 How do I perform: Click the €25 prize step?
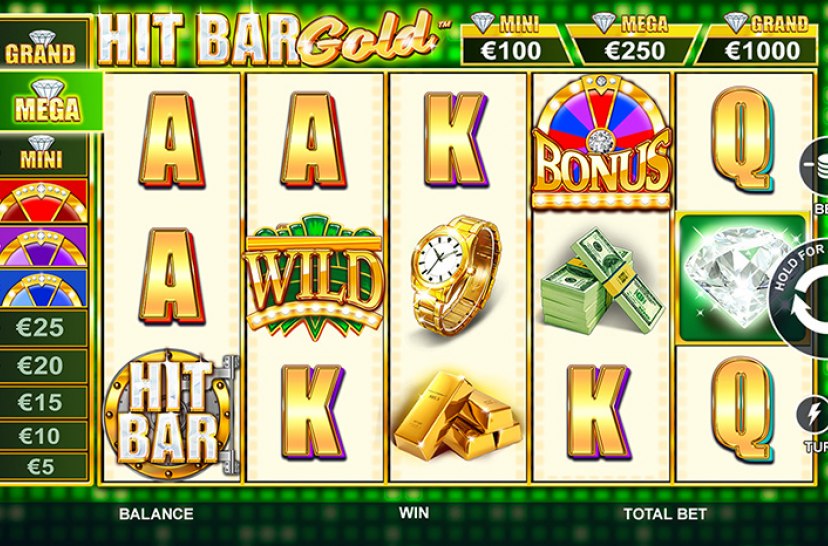pyautogui.click(x=42, y=327)
